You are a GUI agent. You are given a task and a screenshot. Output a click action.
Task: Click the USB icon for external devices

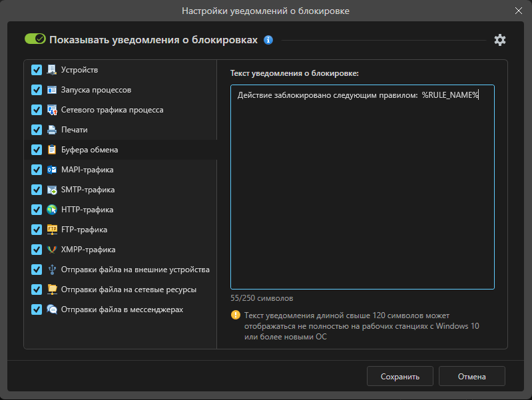(52, 270)
